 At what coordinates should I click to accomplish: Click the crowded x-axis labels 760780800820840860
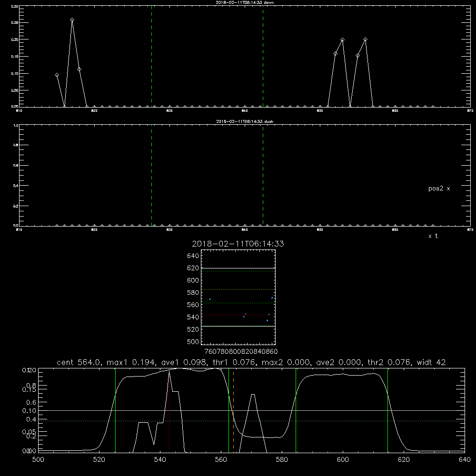tap(241, 352)
